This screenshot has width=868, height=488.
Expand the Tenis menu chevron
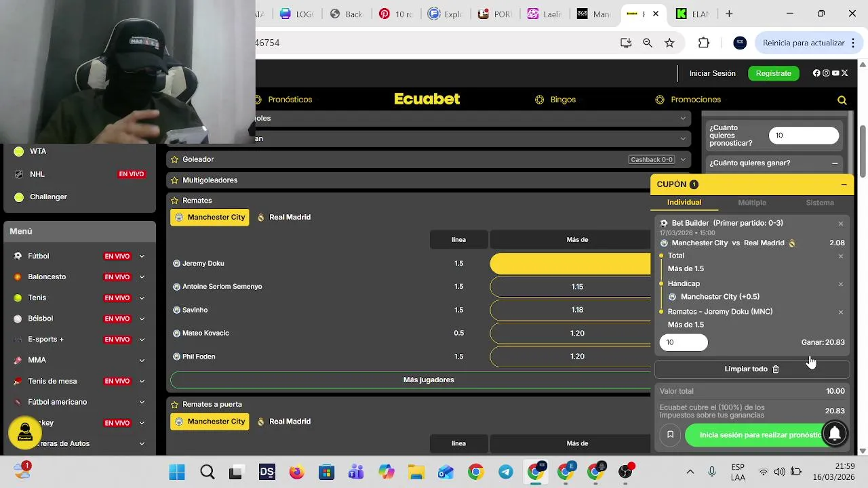142,298
